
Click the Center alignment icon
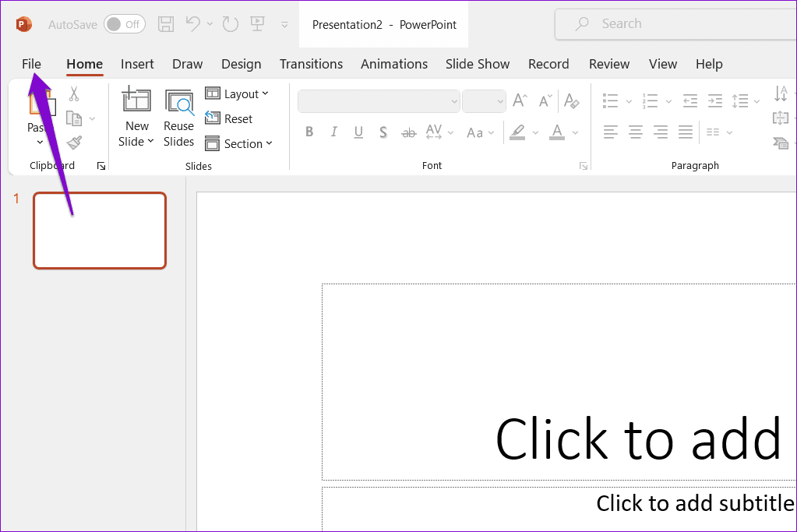point(635,132)
